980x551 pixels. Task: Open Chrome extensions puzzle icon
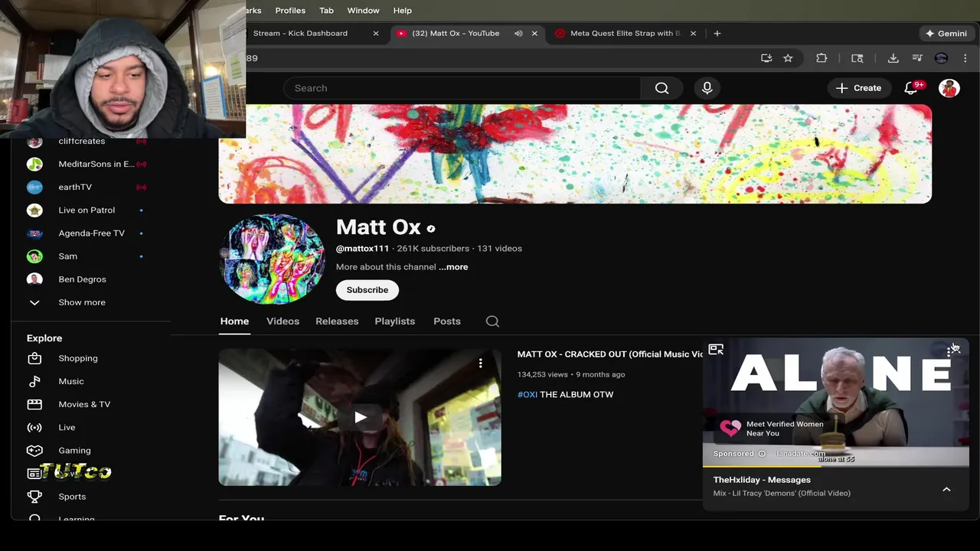tap(822, 58)
